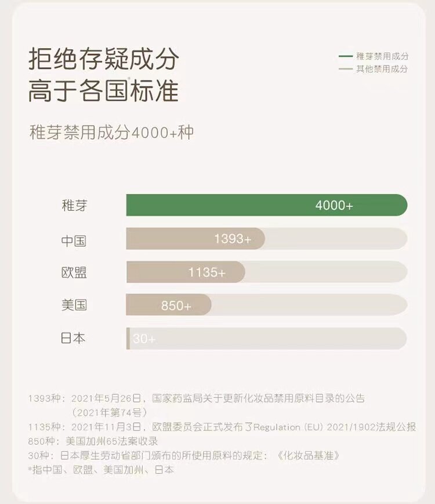The height and width of the screenshot is (504, 435).
Task: Click the green legend line for 稚芽禁用成分
Action: 345,56
